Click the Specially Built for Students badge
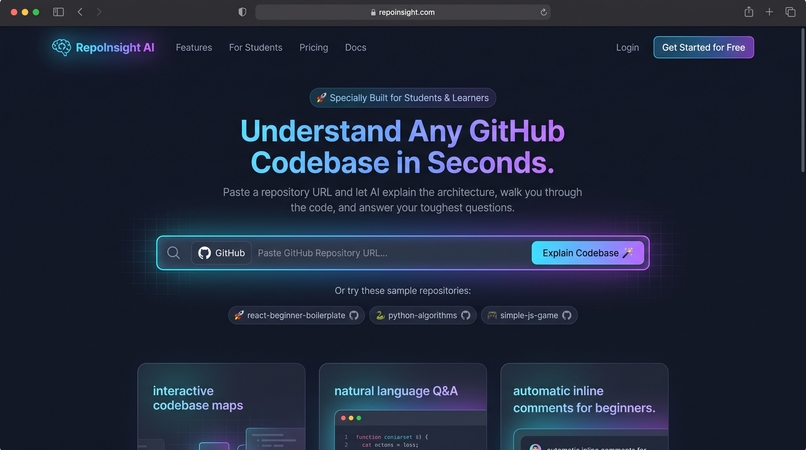The image size is (806, 450). (403, 98)
